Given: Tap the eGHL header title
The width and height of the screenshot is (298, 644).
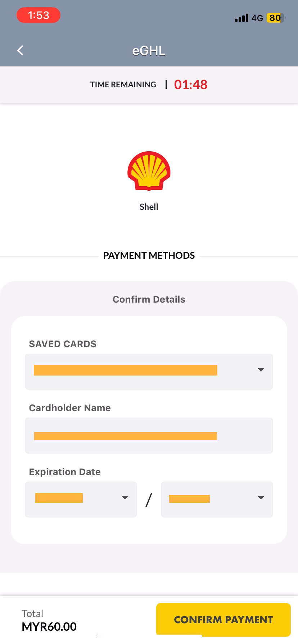Looking at the screenshot, I should click(149, 51).
